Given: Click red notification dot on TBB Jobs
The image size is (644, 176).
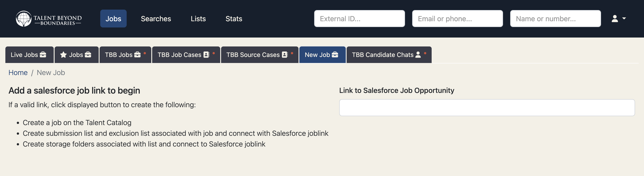Looking at the screenshot, I should pos(145,53).
